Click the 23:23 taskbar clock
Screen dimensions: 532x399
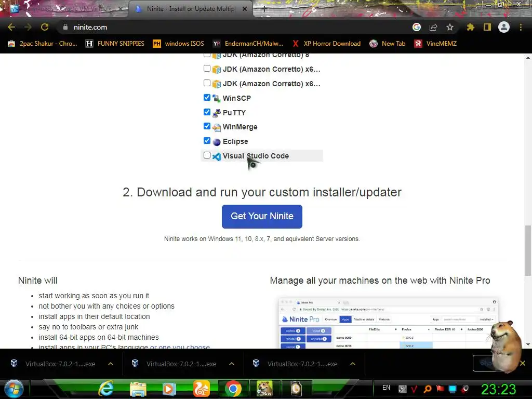point(498,389)
